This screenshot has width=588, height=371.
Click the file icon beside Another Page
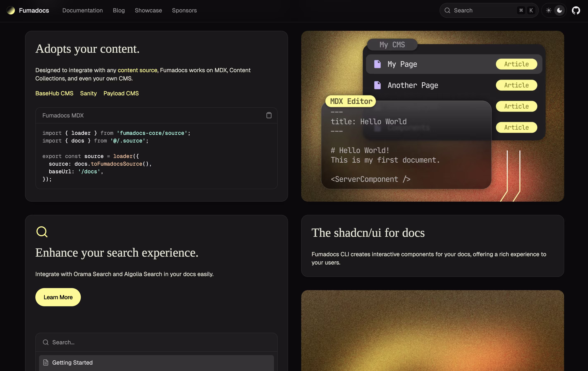coord(378,85)
